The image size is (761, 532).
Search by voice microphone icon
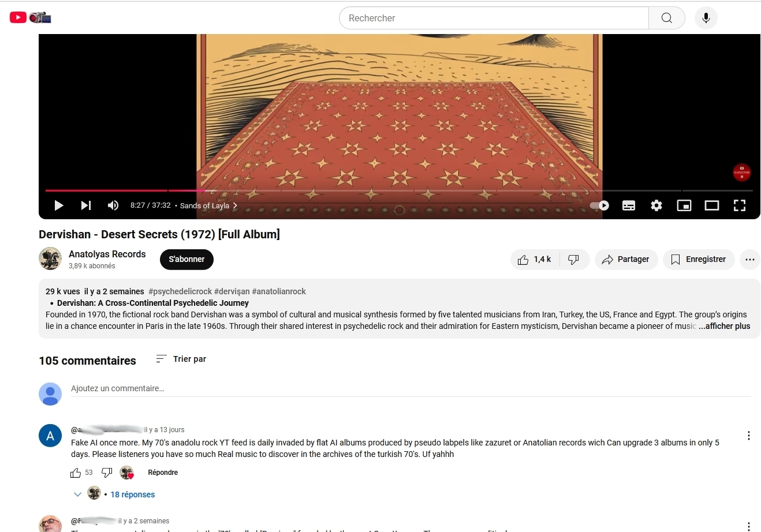tap(706, 18)
